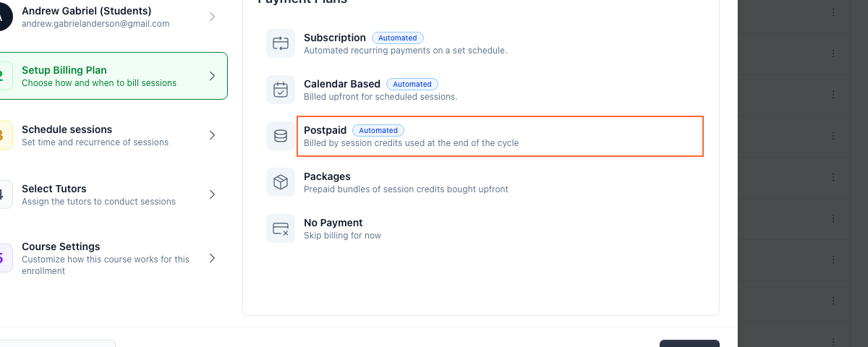Viewport: 868px width, 347px height.
Task: Click the dark button at bottom right
Action: click(689, 343)
